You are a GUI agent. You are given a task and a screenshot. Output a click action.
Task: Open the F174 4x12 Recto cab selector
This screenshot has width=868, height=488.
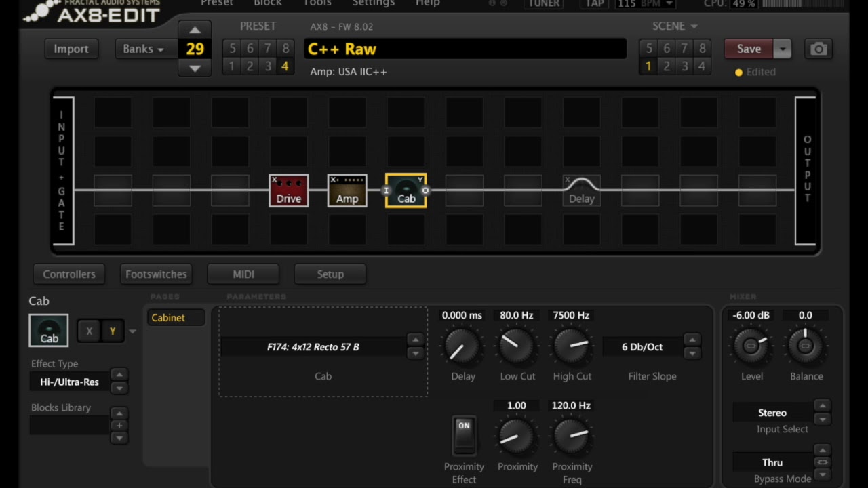pos(313,347)
